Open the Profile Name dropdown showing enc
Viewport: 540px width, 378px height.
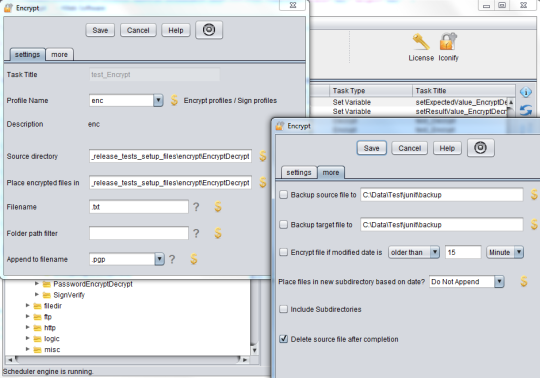coord(158,101)
